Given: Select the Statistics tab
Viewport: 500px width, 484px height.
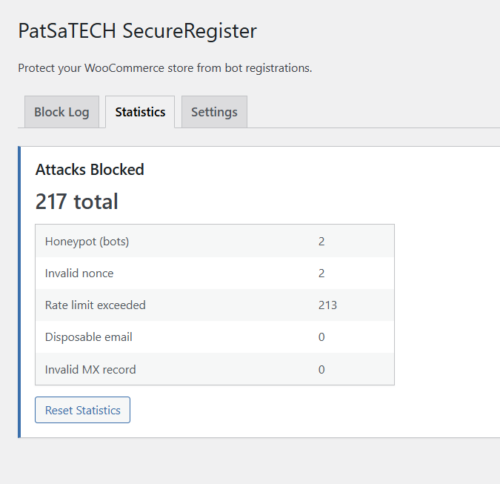Looking at the screenshot, I should pyautogui.click(x=140, y=112).
